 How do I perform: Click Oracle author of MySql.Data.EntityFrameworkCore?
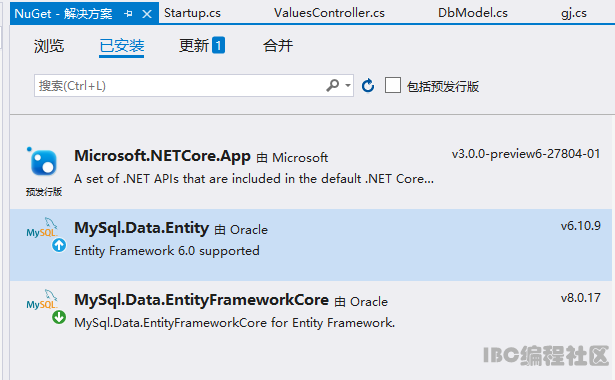(369, 302)
